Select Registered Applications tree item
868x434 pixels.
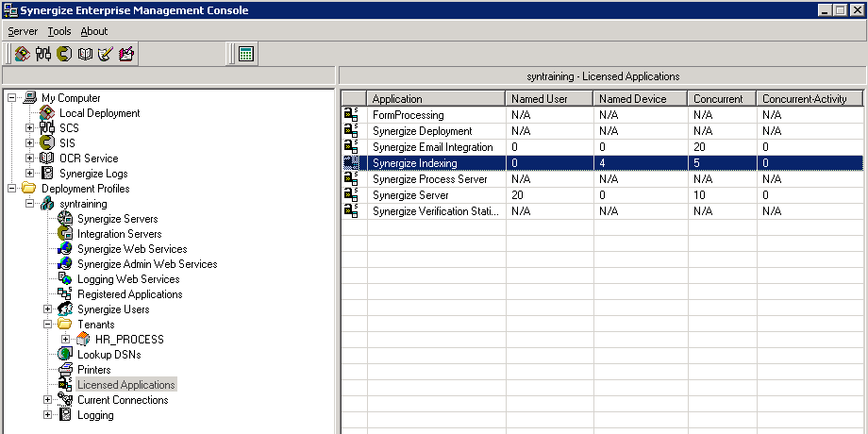click(x=129, y=294)
